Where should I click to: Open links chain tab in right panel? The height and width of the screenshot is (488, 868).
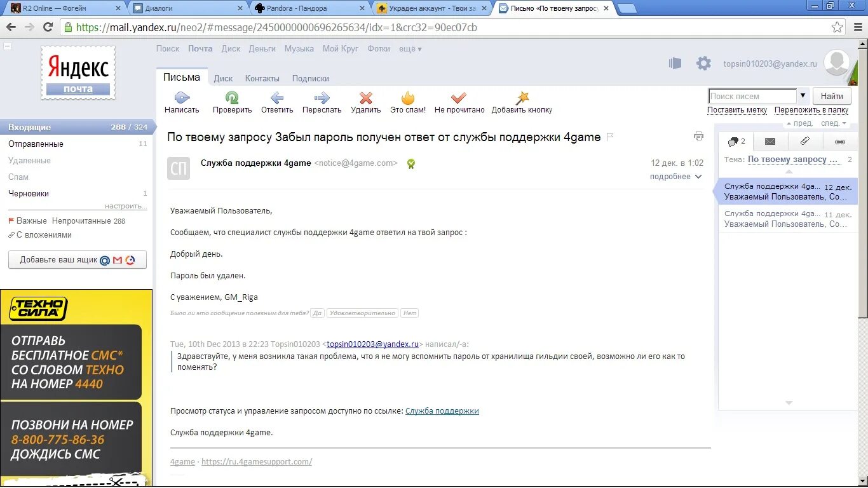[x=840, y=141]
